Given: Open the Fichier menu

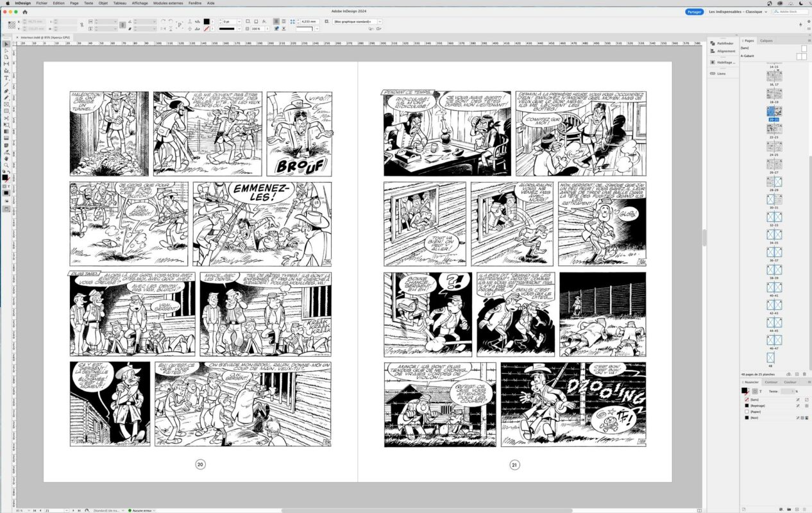Looking at the screenshot, I should point(42,3).
